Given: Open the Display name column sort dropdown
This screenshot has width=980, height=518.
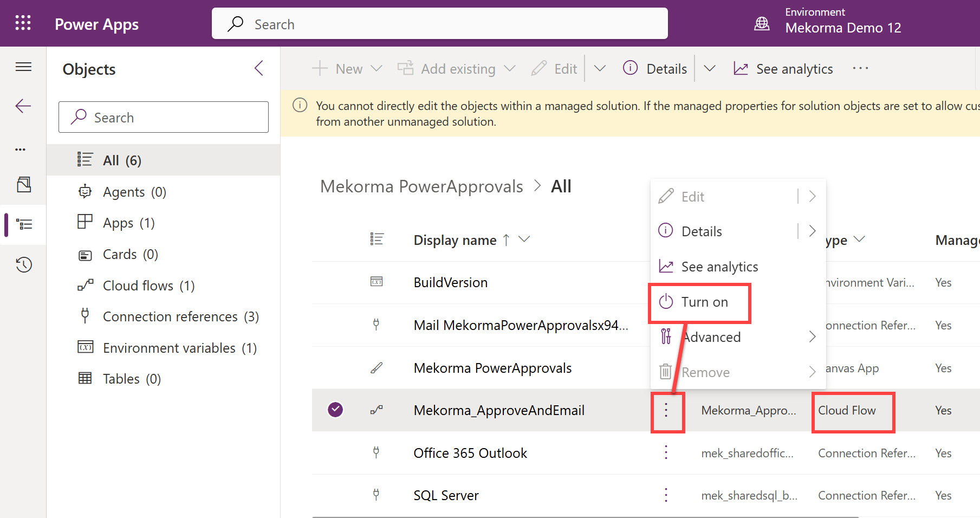Looking at the screenshot, I should point(524,239).
